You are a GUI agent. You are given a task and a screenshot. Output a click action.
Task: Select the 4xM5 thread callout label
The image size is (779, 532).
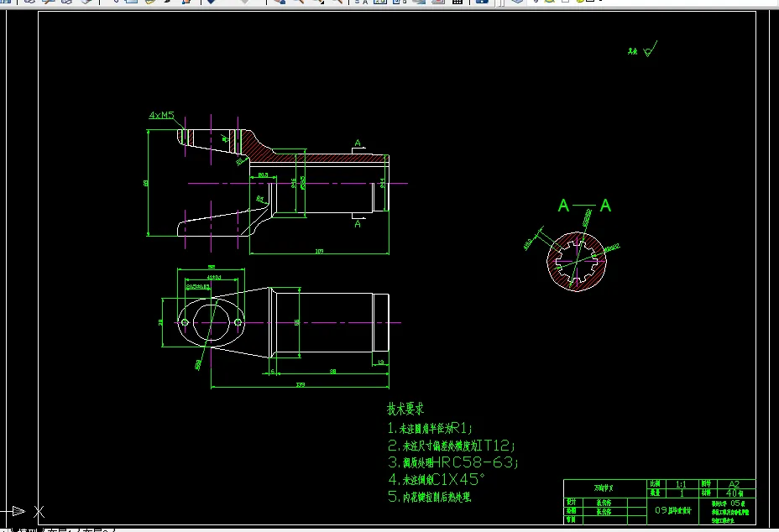pos(161,115)
